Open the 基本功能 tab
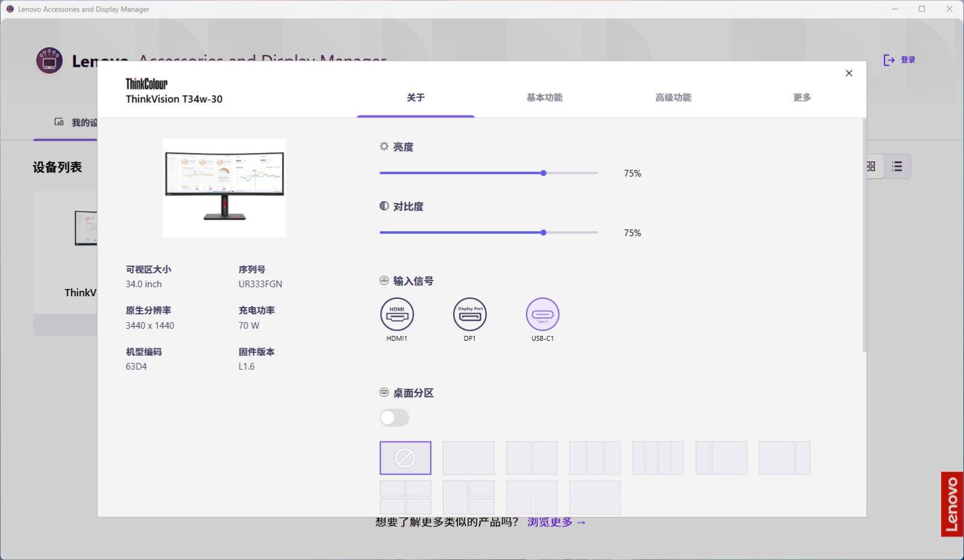Viewport: 964px width, 560px height. pyautogui.click(x=544, y=98)
